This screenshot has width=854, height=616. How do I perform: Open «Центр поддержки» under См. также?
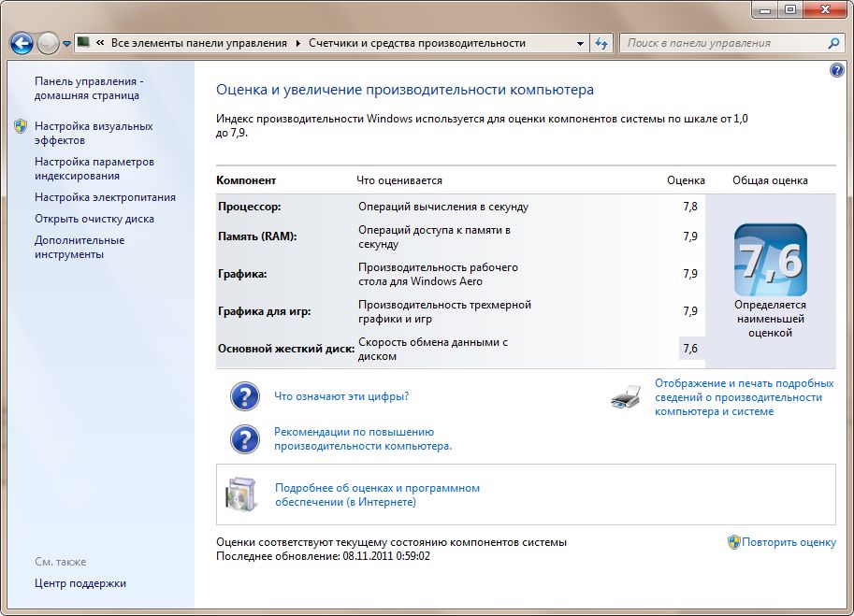click(80, 582)
